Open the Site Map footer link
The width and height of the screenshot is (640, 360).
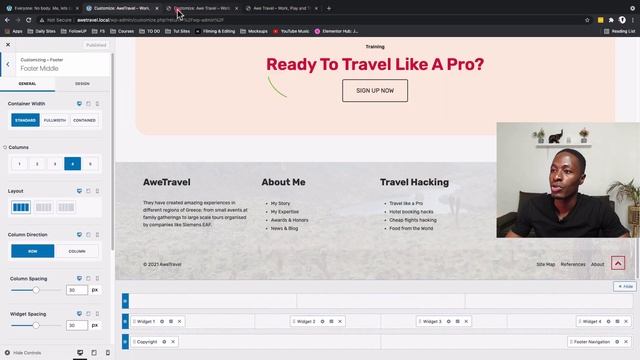click(x=545, y=264)
